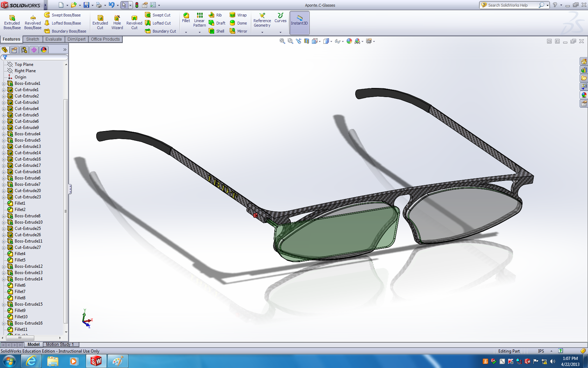This screenshot has height=368, width=588.
Task: Select the Dome tool
Action: click(x=238, y=23)
